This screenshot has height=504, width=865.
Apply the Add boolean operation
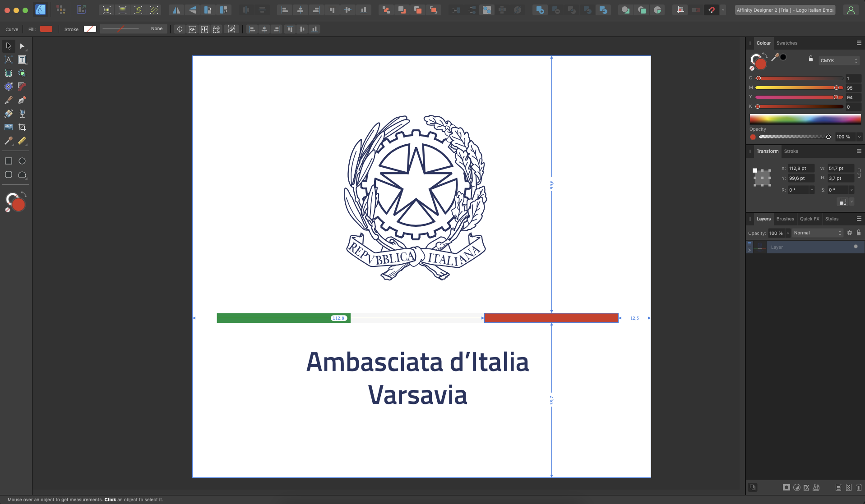click(x=540, y=10)
